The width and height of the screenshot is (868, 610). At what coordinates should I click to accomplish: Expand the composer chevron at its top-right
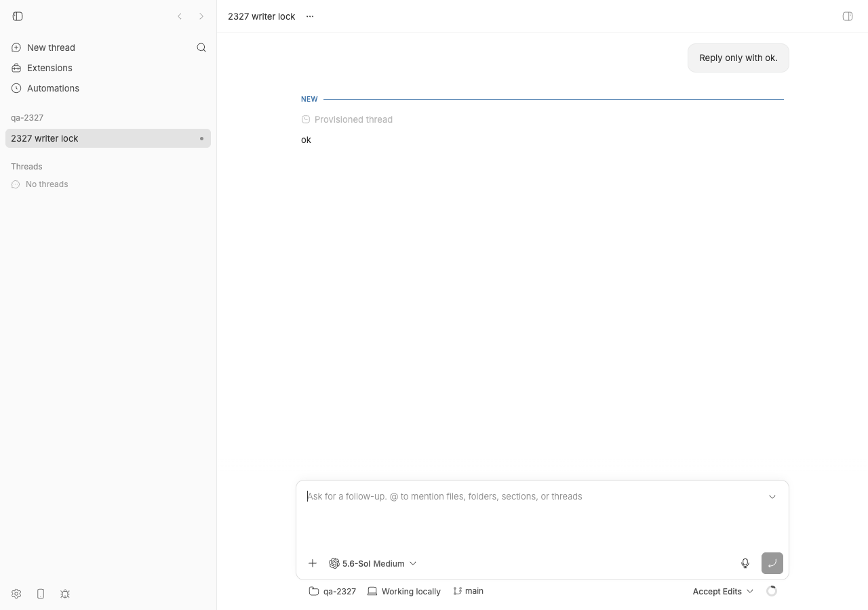(x=772, y=497)
